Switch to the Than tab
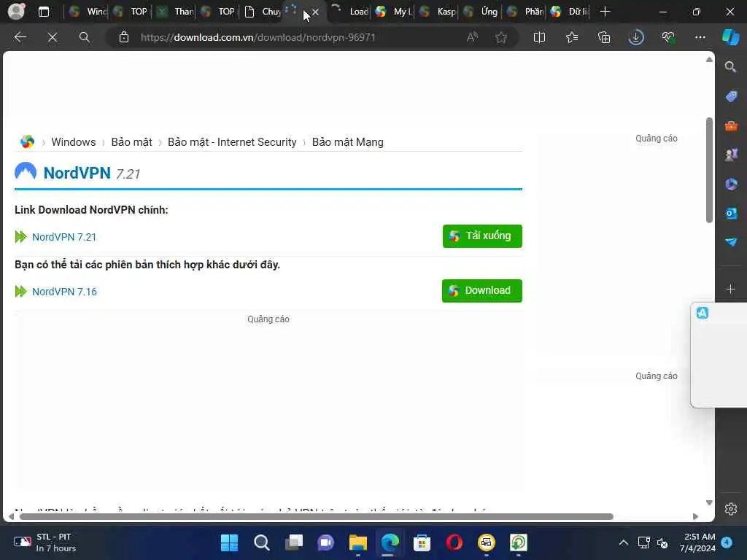747x560 pixels. click(175, 12)
